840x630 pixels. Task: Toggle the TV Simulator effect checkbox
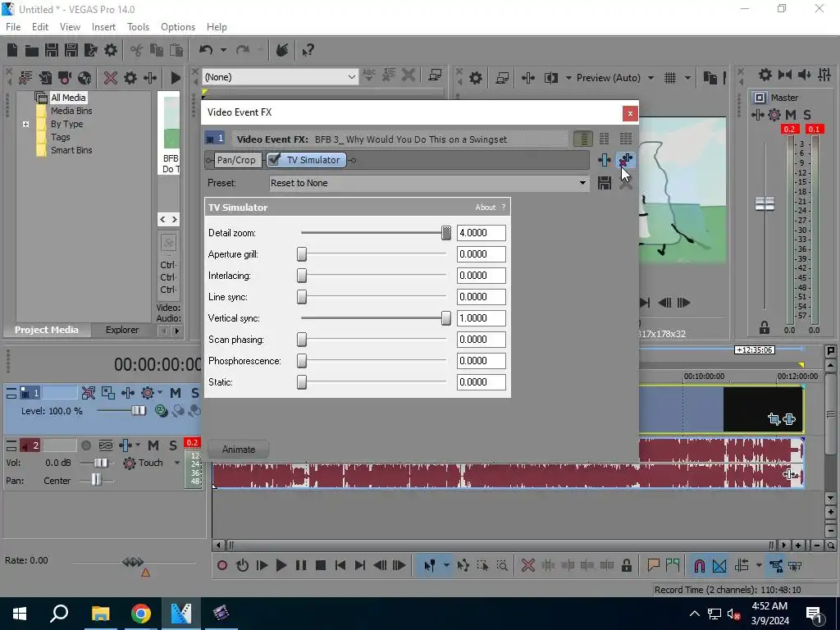pos(275,160)
